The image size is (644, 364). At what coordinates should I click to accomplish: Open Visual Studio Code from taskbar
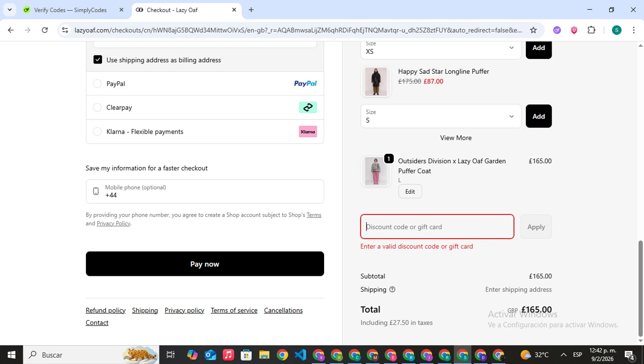coord(301,355)
